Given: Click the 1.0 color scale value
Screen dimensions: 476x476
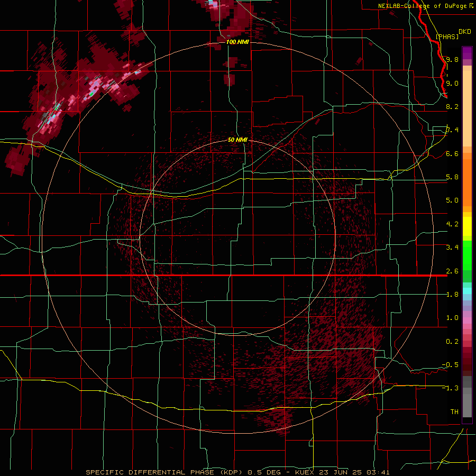Looking at the screenshot, I should [x=452, y=318].
